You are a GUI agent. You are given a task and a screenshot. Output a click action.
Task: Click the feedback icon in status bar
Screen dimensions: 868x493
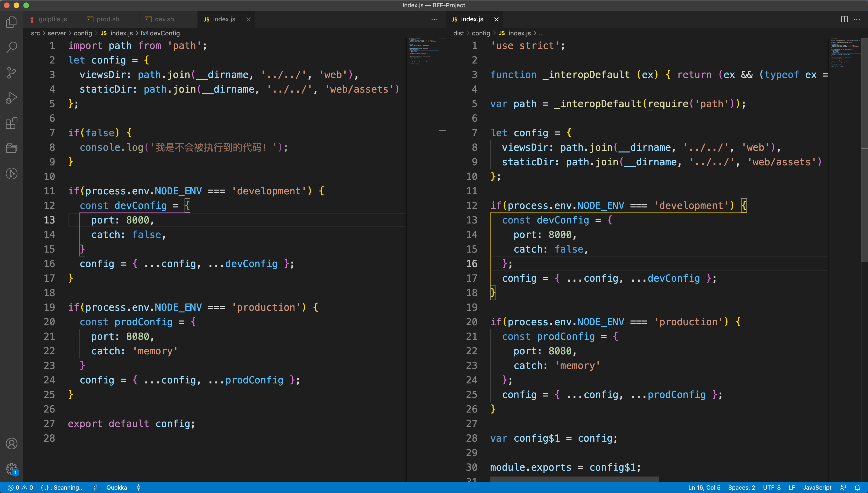pos(843,488)
